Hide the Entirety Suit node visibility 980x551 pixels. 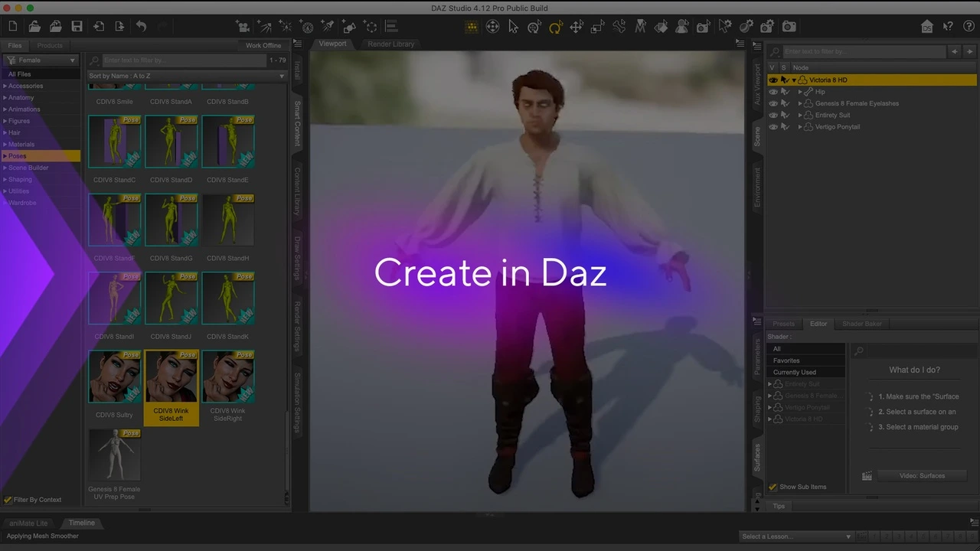(773, 115)
